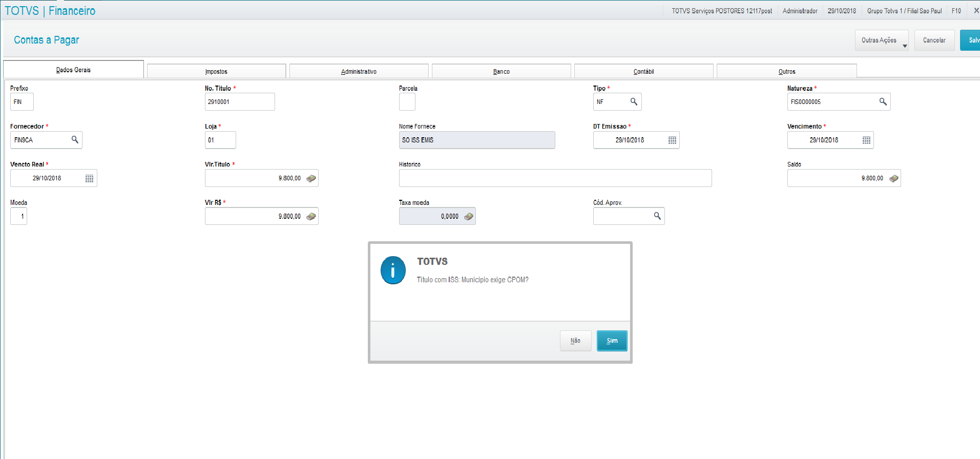Open the Vencto Real calendar picker
980x459 pixels.
[x=89, y=178]
